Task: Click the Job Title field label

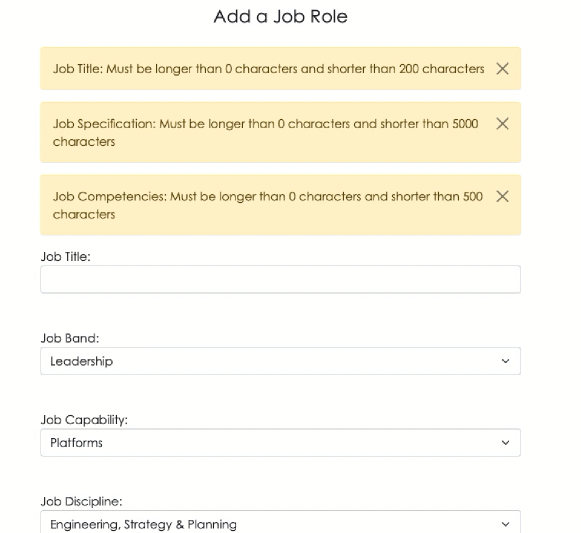Action: pyautogui.click(x=66, y=256)
